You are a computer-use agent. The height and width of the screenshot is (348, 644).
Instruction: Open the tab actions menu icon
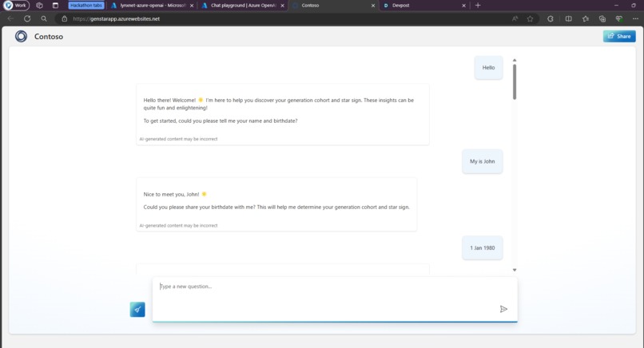(x=55, y=6)
